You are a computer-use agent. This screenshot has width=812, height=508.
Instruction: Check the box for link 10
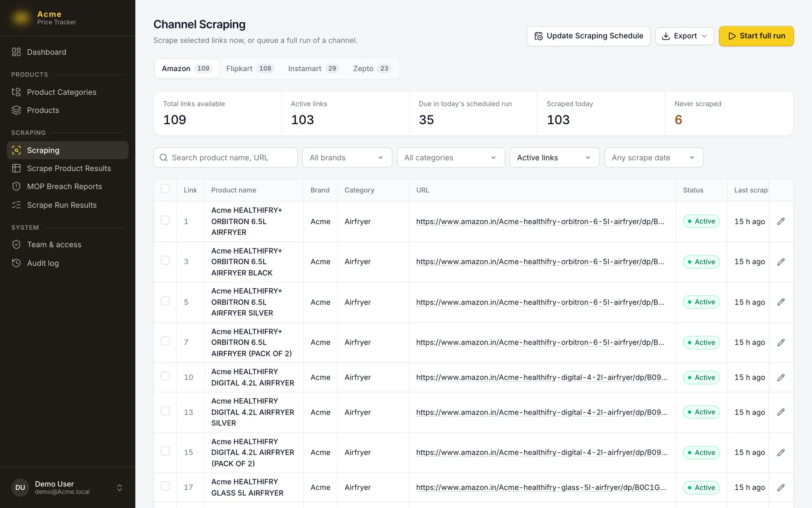165,376
